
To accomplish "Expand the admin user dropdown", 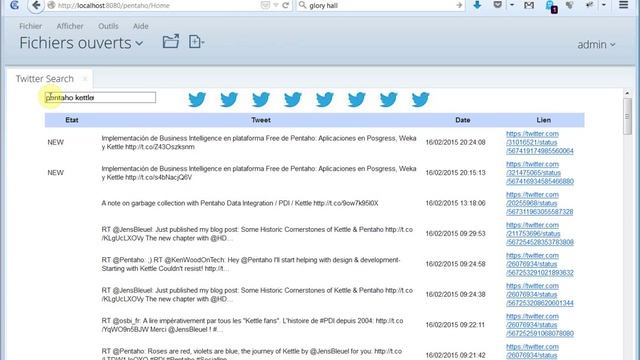I will [x=596, y=44].
